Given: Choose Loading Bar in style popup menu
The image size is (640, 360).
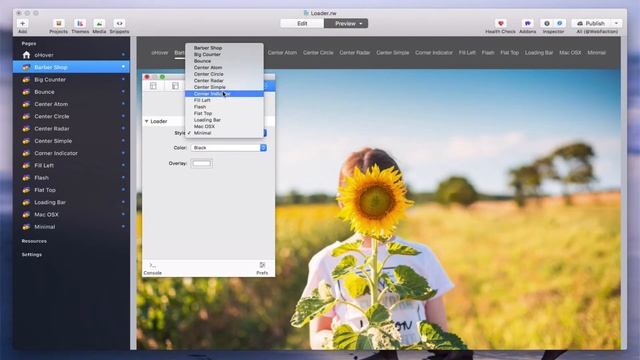Looking at the screenshot, I should point(224,120).
